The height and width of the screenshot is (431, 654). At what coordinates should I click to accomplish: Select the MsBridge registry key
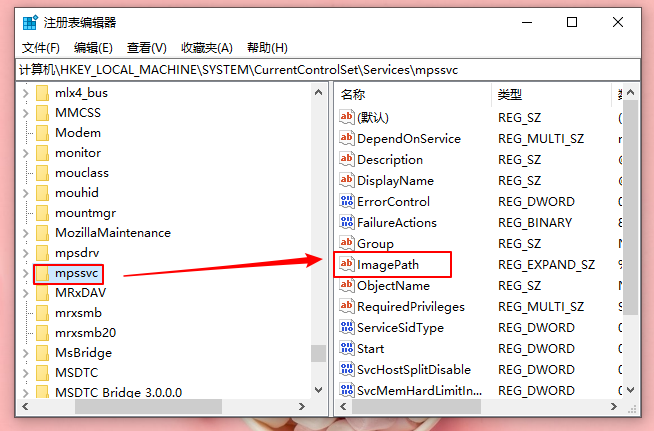[83, 353]
